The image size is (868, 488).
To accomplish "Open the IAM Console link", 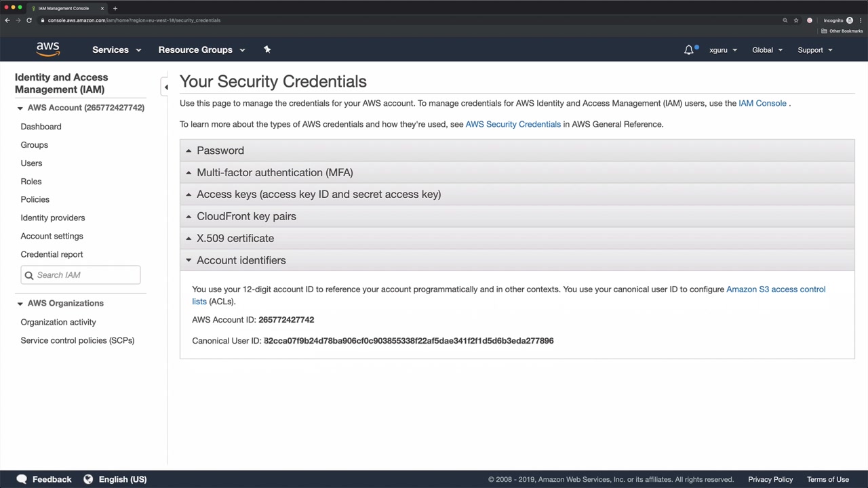I will tap(762, 103).
